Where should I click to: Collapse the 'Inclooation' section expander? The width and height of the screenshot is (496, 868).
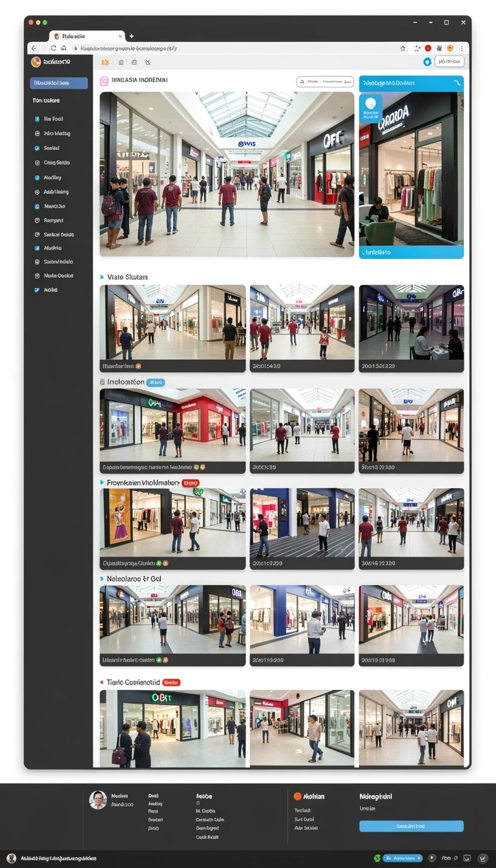[x=102, y=382]
